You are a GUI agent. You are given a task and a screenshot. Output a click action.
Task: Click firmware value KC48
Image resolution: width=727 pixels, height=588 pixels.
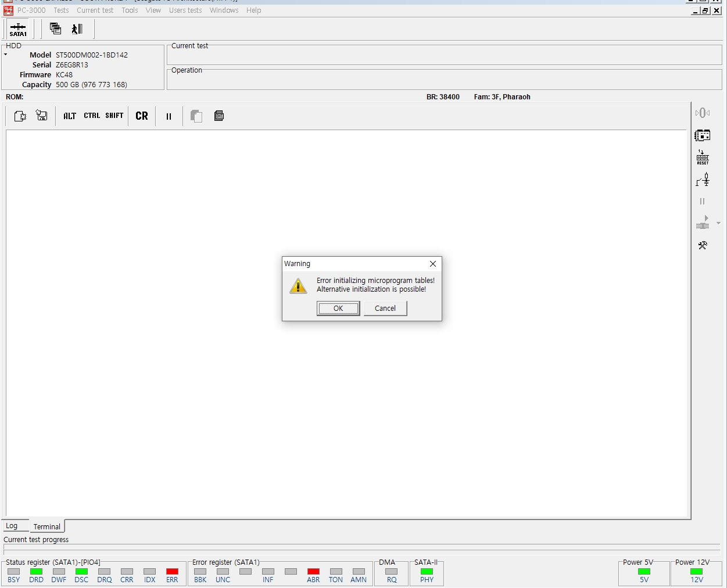(x=65, y=75)
